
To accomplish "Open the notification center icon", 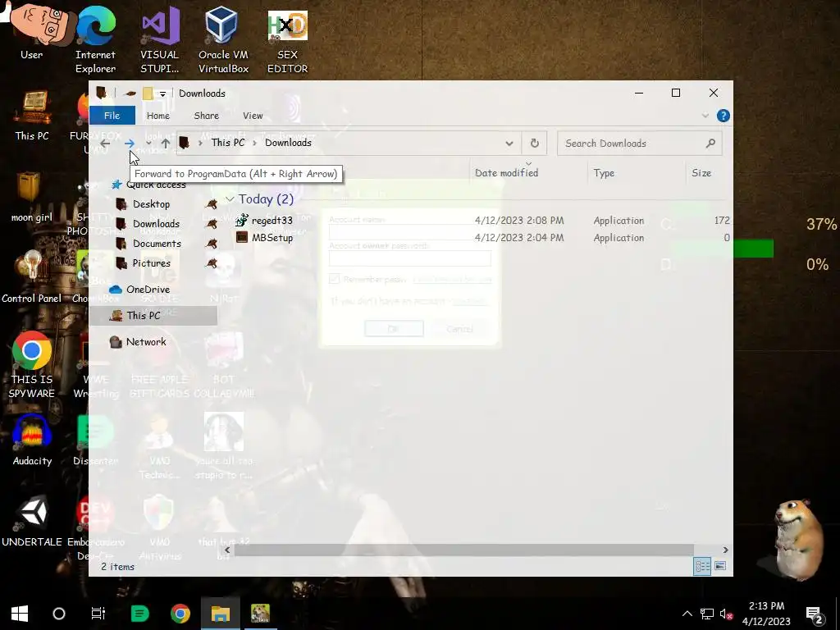I will click(x=815, y=614).
